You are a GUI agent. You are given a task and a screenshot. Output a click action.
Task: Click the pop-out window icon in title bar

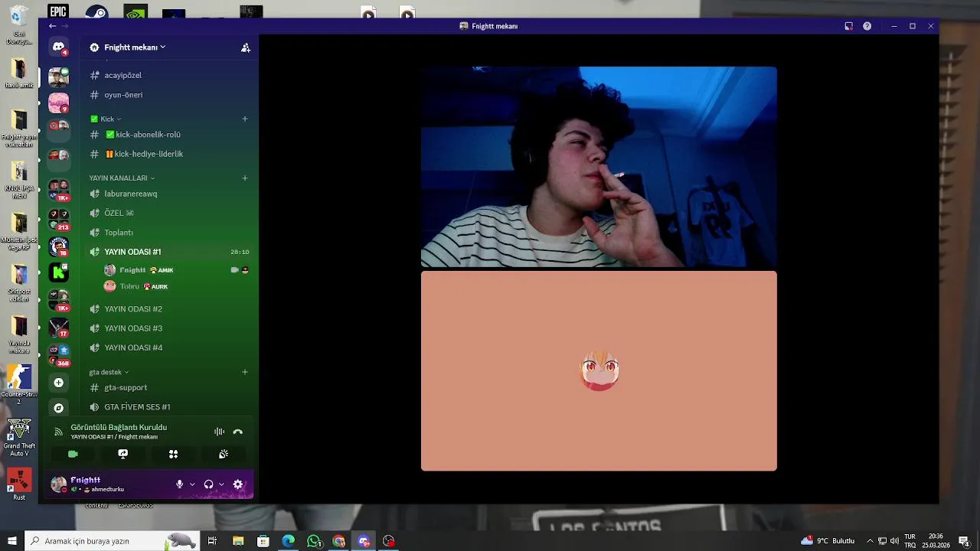click(848, 26)
